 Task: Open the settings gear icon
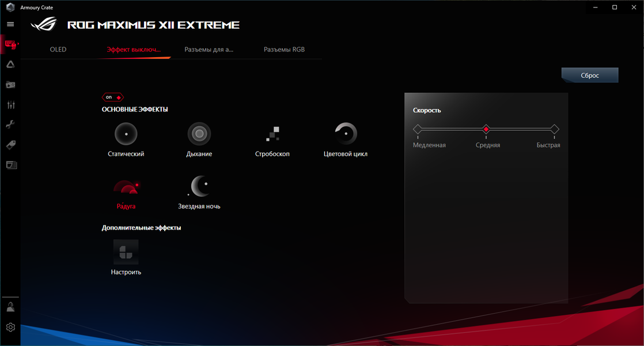point(11,327)
